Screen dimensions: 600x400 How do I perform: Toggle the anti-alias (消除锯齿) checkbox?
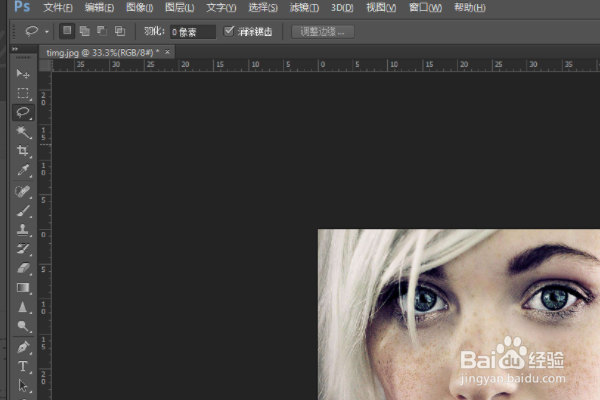[229, 31]
